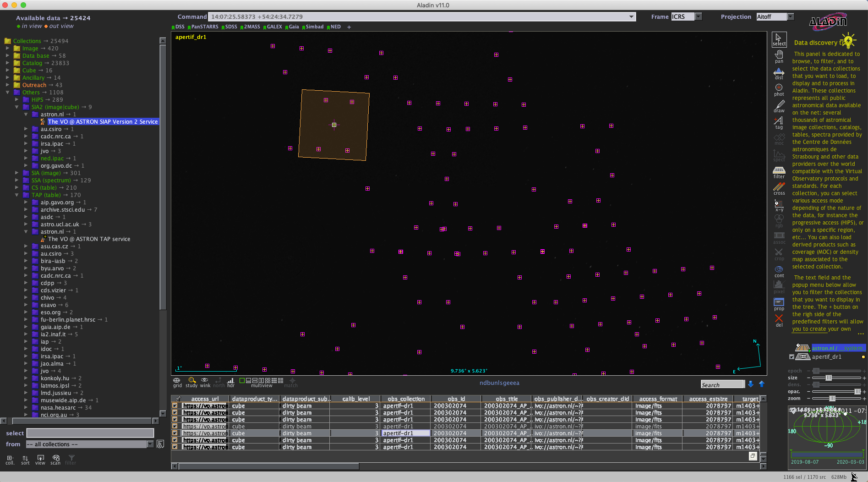Image resolution: width=868 pixels, height=482 pixels.
Task: Collapse the Others folder
Action: 7,92
